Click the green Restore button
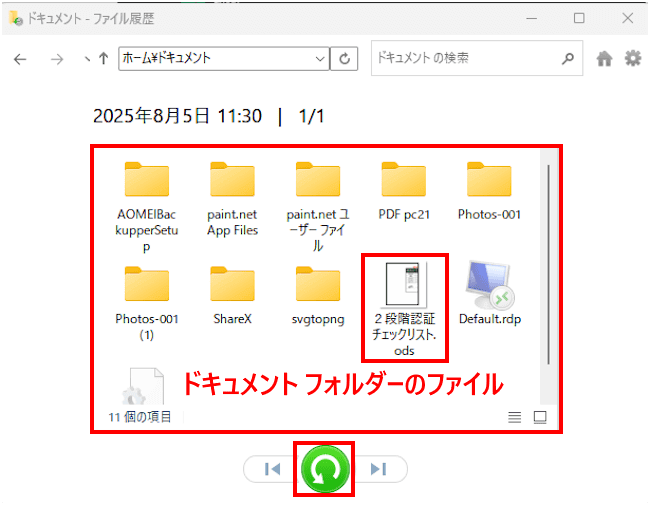The image size is (650, 505). pos(325,469)
